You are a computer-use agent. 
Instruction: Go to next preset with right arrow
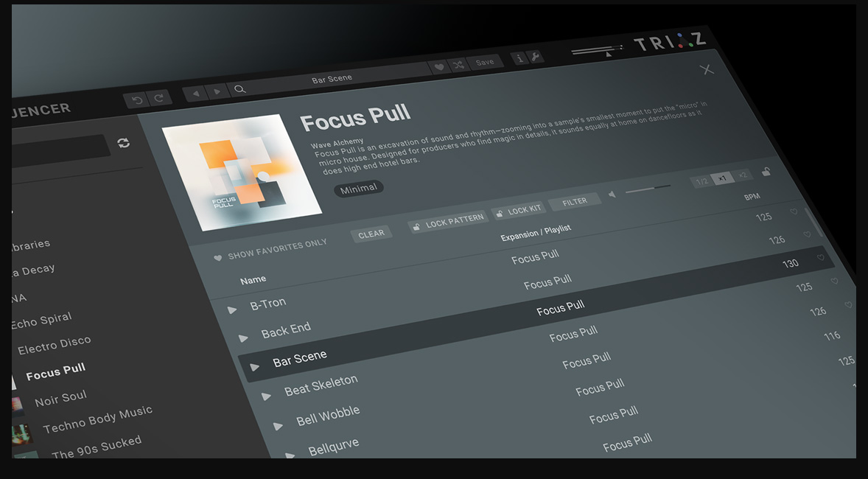tap(217, 91)
